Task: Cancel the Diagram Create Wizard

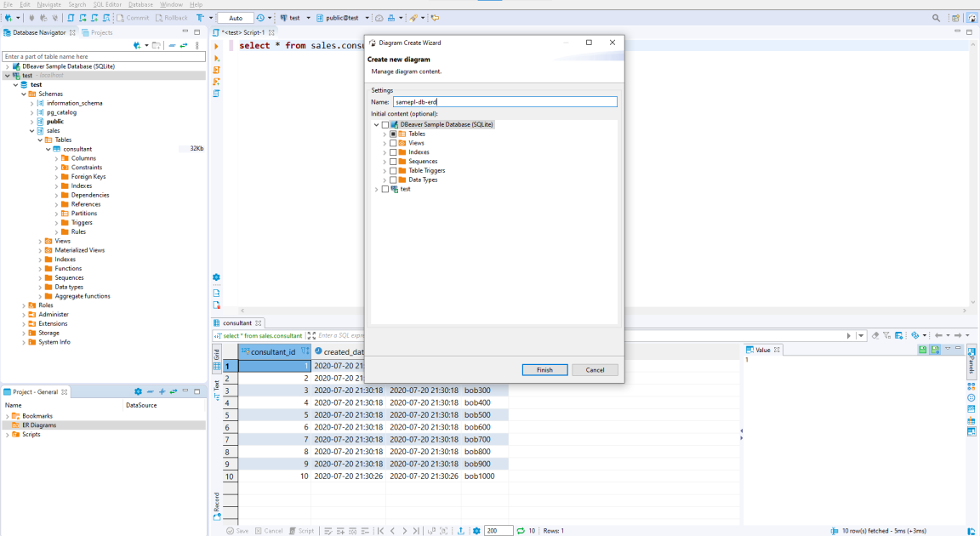Action: click(595, 370)
